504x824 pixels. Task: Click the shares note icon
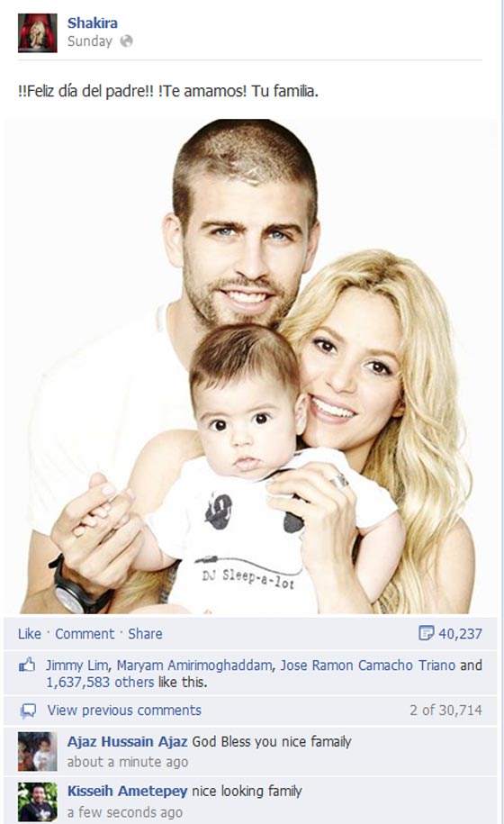(426, 633)
